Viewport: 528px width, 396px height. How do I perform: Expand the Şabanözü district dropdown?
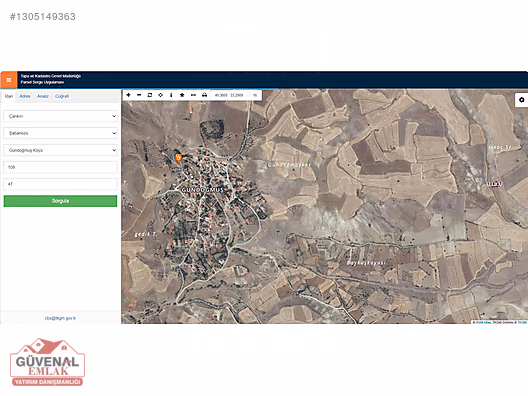pyautogui.click(x=60, y=133)
